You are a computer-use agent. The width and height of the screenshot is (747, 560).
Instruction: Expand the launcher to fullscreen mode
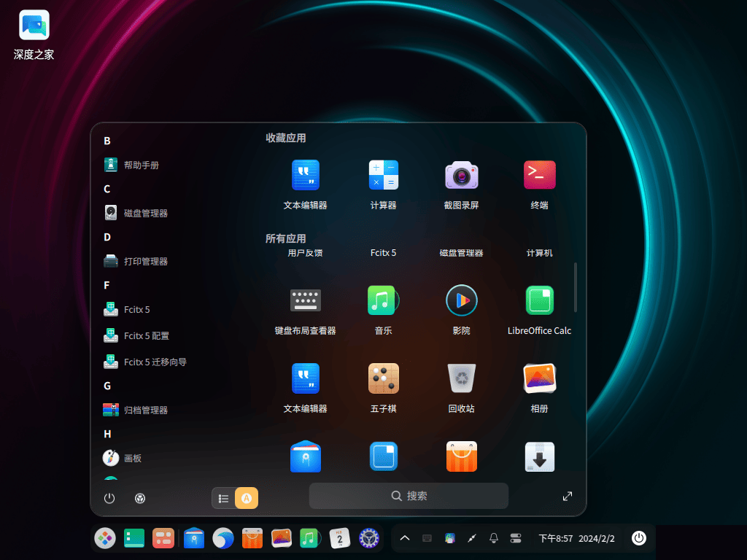[x=568, y=495]
